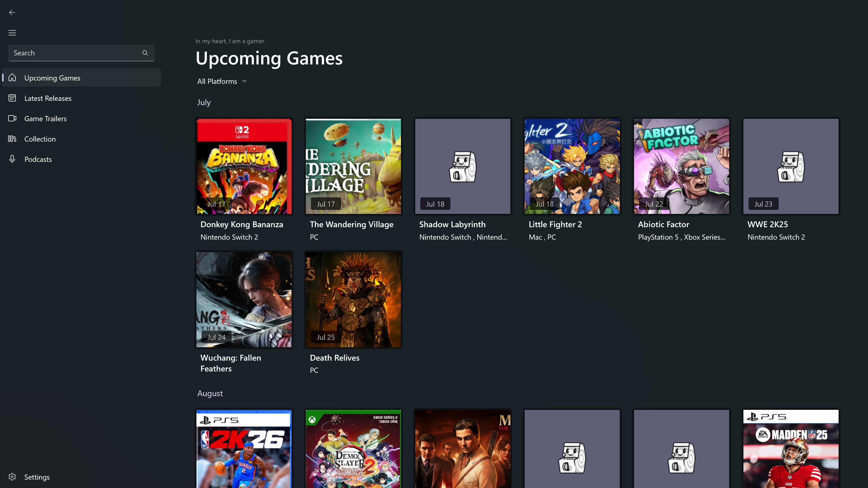868x488 pixels.
Task: Click the Podcasts microphone icon
Action: point(12,159)
